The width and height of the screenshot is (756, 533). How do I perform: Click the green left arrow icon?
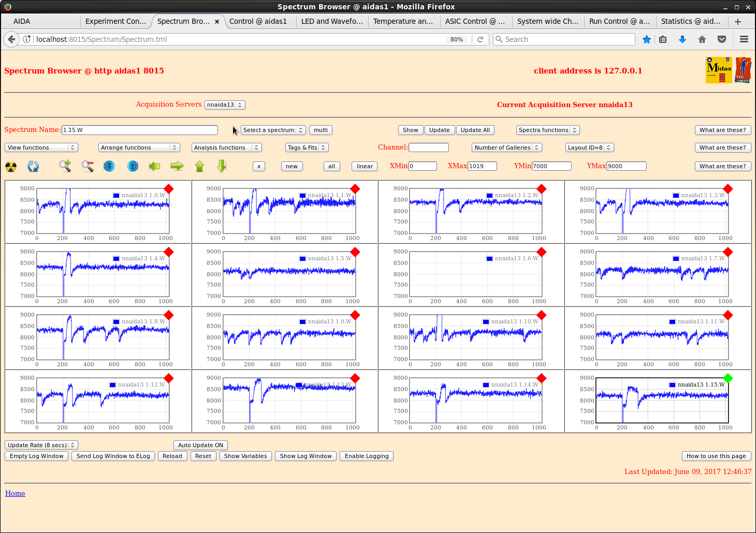coord(154,166)
